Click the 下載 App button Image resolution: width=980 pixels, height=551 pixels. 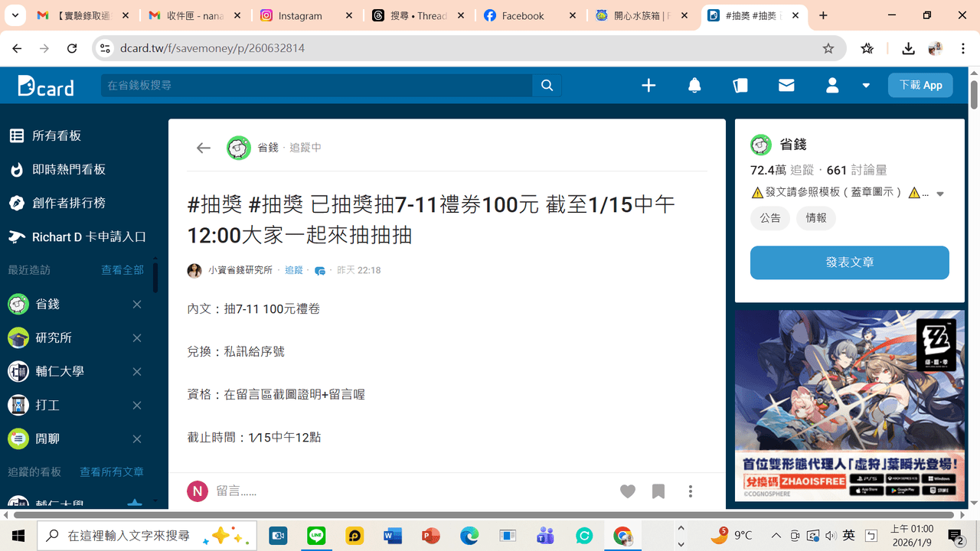(920, 86)
